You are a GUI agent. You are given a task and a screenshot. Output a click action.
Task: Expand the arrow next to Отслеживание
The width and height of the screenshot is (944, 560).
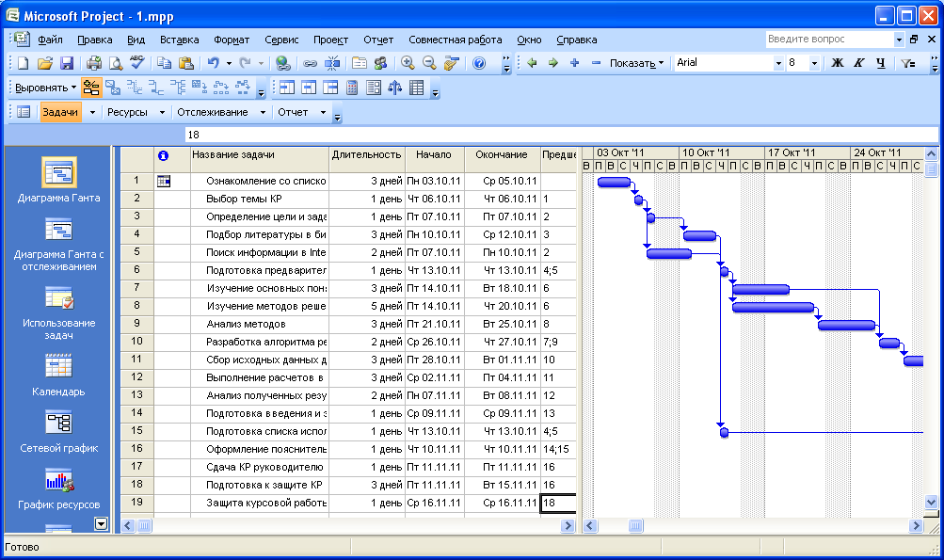click(263, 113)
